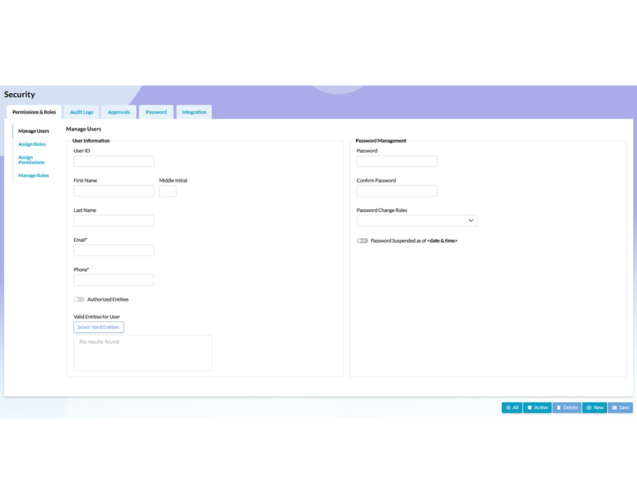Select the Password tab
The image size is (637, 503).
click(x=156, y=112)
